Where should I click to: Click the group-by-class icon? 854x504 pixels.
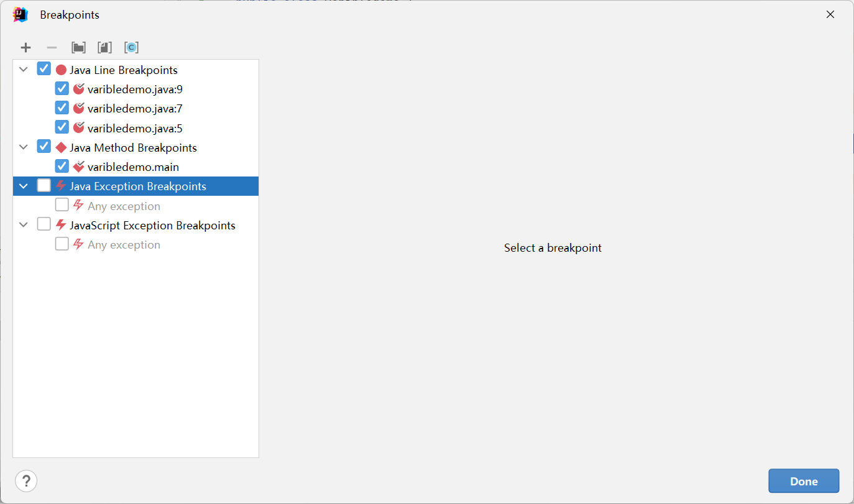131,47
